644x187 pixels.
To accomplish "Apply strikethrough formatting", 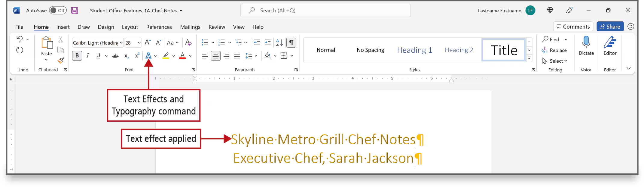I will click(x=115, y=56).
